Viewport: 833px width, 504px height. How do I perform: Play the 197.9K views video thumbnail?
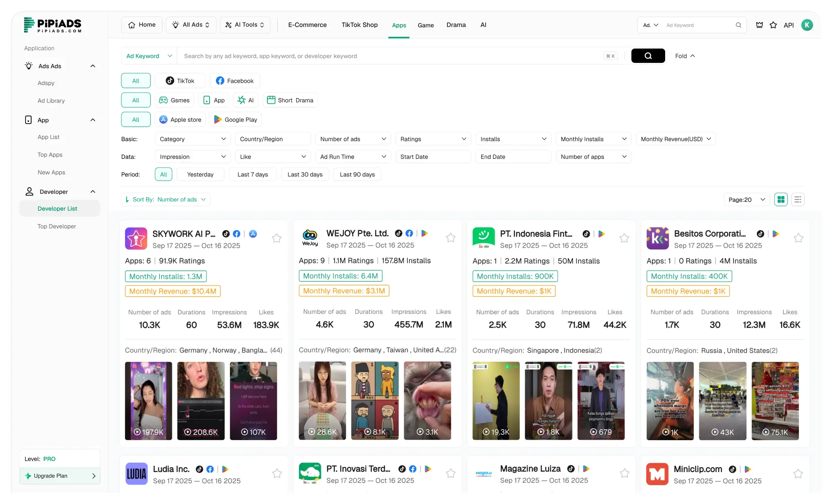[148, 401]
